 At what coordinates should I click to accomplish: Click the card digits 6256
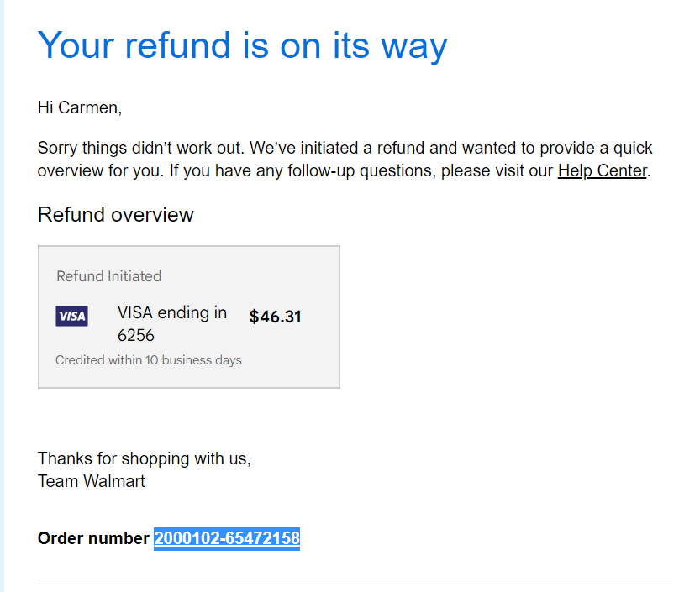[136, 335]
